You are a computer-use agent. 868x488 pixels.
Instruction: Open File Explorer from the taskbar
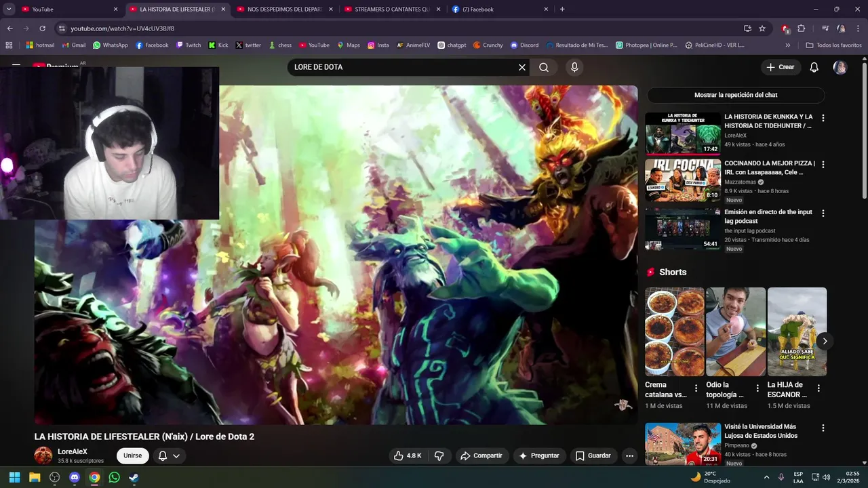[35, 477]
